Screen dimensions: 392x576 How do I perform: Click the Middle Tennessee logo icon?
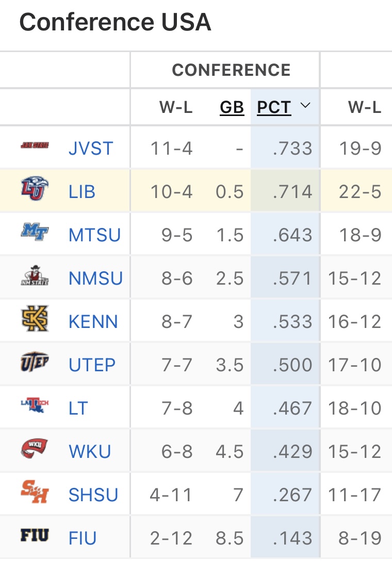[35, 232]
